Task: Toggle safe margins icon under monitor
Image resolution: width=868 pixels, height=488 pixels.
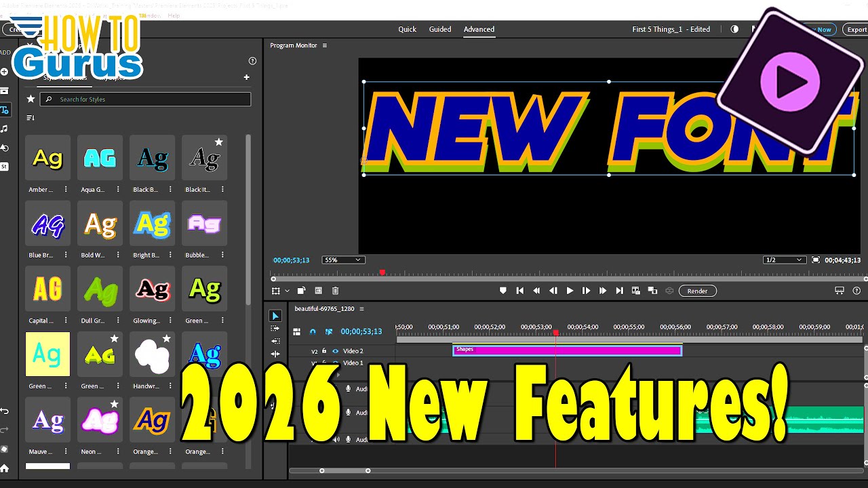Action: 275,291
